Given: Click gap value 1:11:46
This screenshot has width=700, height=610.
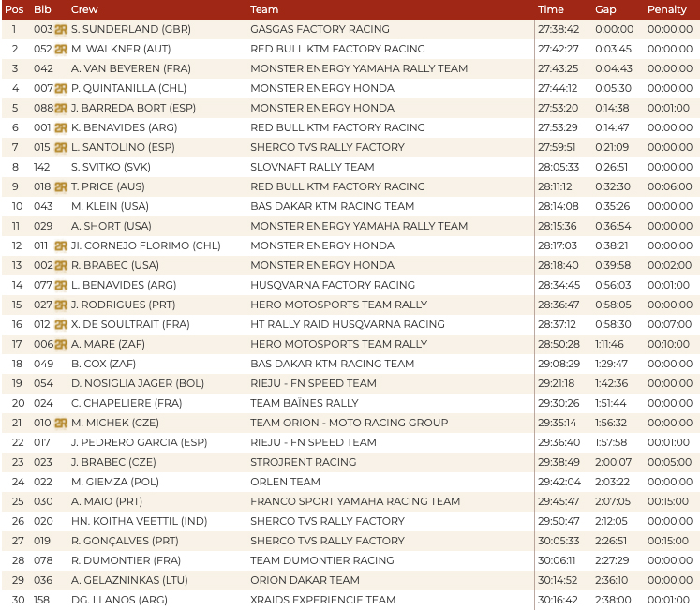Looking at the screenshot, I should [609, 344].
